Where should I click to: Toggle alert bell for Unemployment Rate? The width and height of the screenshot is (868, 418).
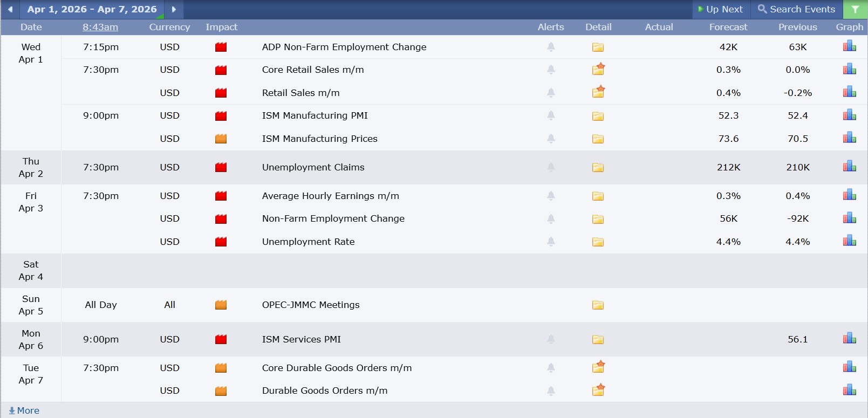(x=551, y=242)
